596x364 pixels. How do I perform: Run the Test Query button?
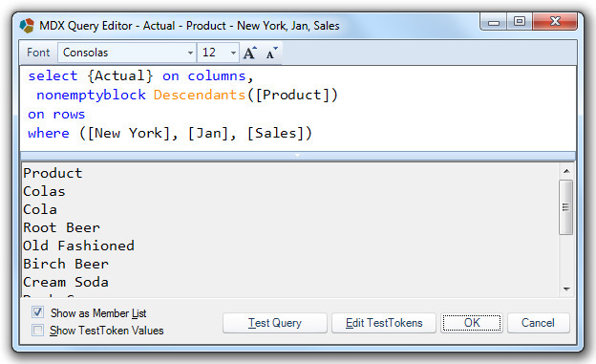pos(275,323)
